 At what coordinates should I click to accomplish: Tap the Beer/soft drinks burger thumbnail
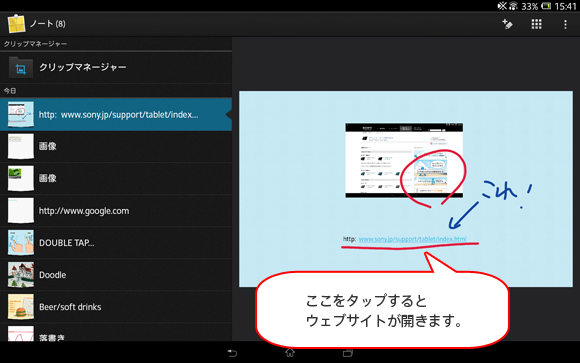[x=21, y=307]
